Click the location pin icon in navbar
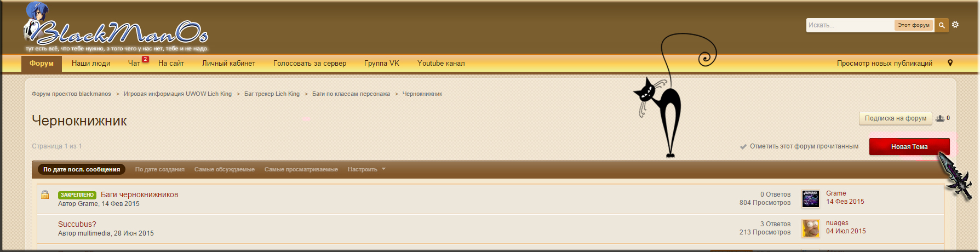The width and height of the screenshot is (980, 252). point(950,63)
